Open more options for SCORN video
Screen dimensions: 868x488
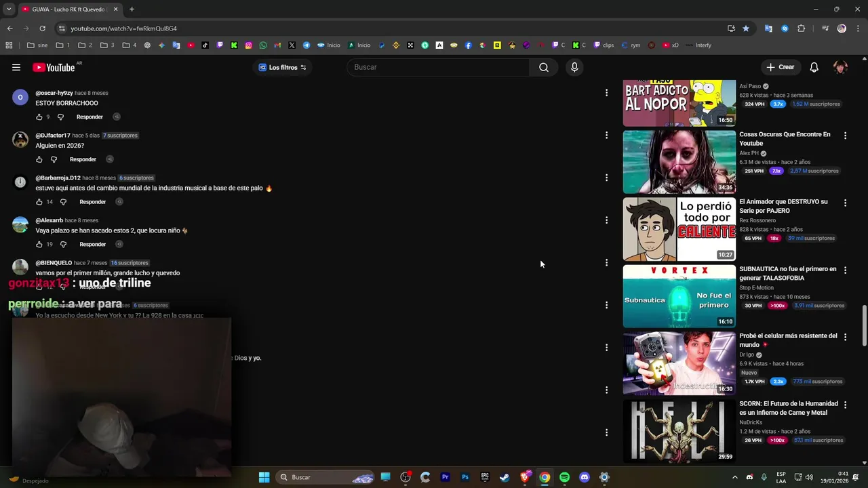[x=845, y=405]
